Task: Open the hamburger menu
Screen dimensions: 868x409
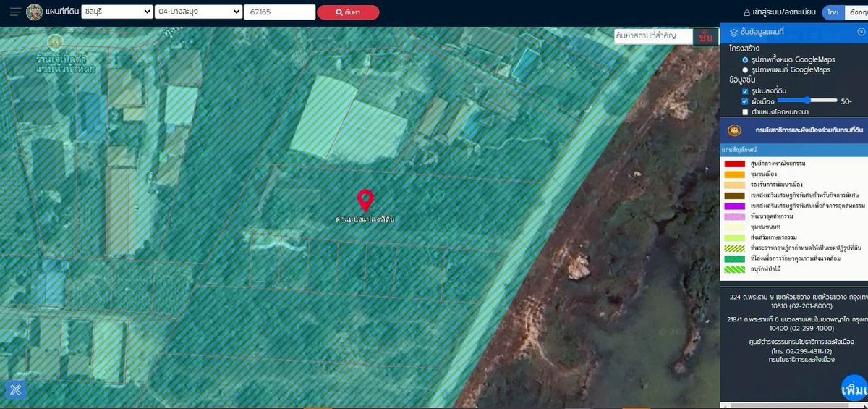Action: click(x=15, y=12)
